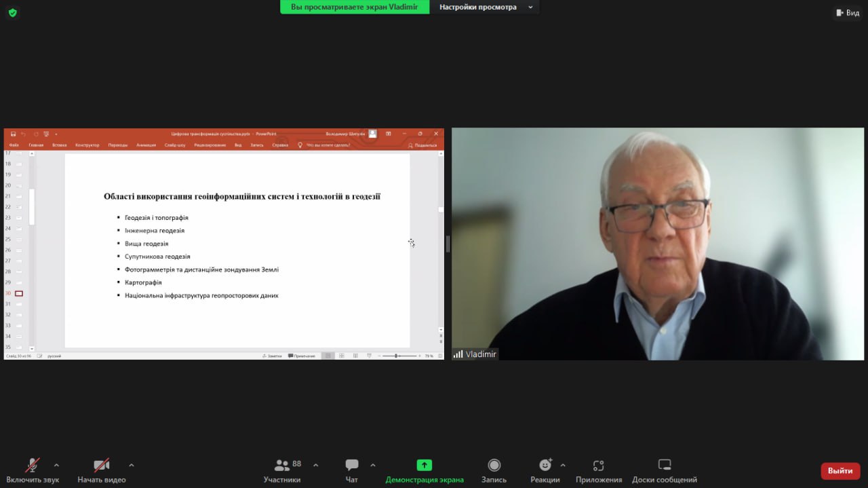This screenshot has width=868, height=488.
Task: Open Zoom Приложения apps
Action: tap(599, 470)
